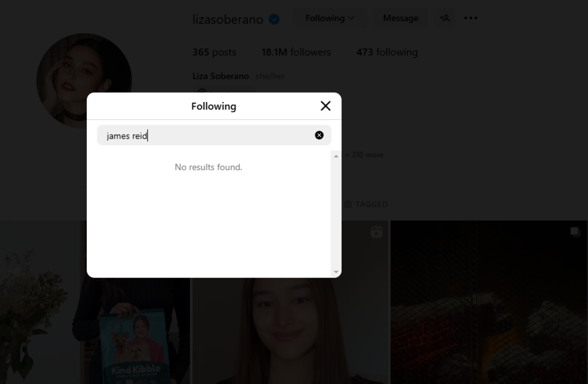Screen dimensions: 588x384
Task: Click the lizasoberano username heading
Action: pos(228,20)
